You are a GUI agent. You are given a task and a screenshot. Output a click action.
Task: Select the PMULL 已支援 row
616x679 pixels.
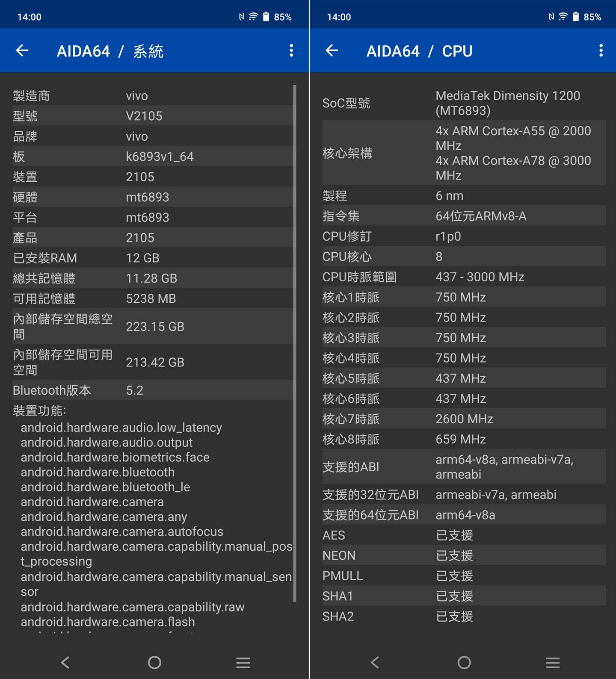click(x=464, y=576)
